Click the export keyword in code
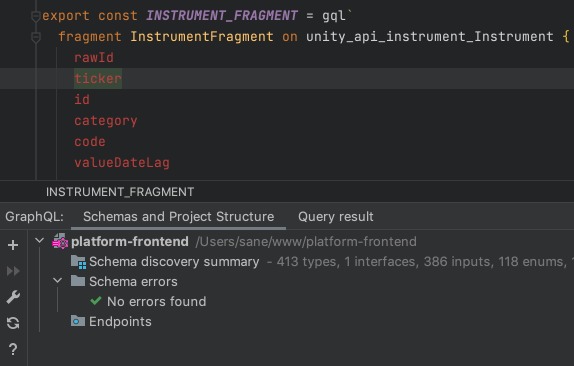 coord(66,16)
